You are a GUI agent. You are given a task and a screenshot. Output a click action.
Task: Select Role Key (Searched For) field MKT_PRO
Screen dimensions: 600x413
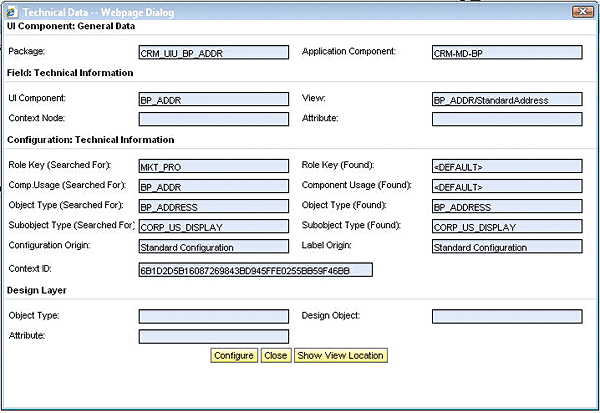(x=214, y=166)
